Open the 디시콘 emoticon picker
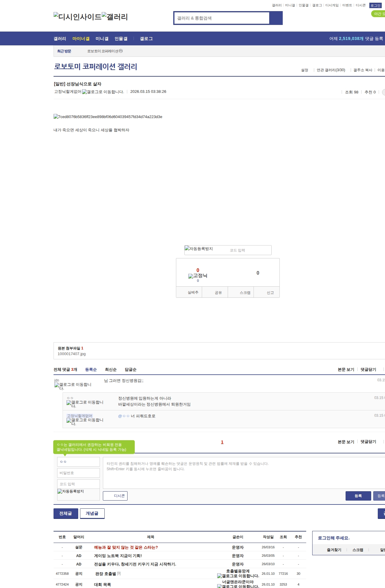The height and width of the screenshot is (588, 385). pos(115,496)
